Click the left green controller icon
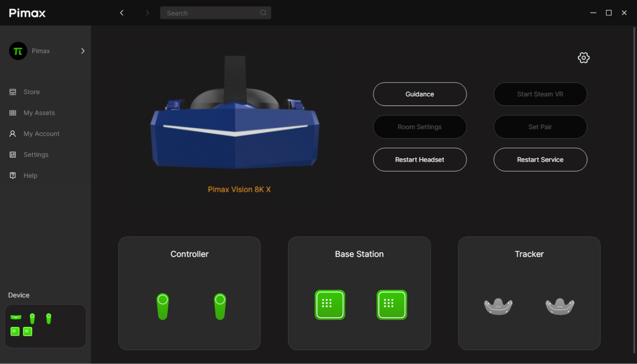This screenshot has height=364, width=637. pos(163,306)
